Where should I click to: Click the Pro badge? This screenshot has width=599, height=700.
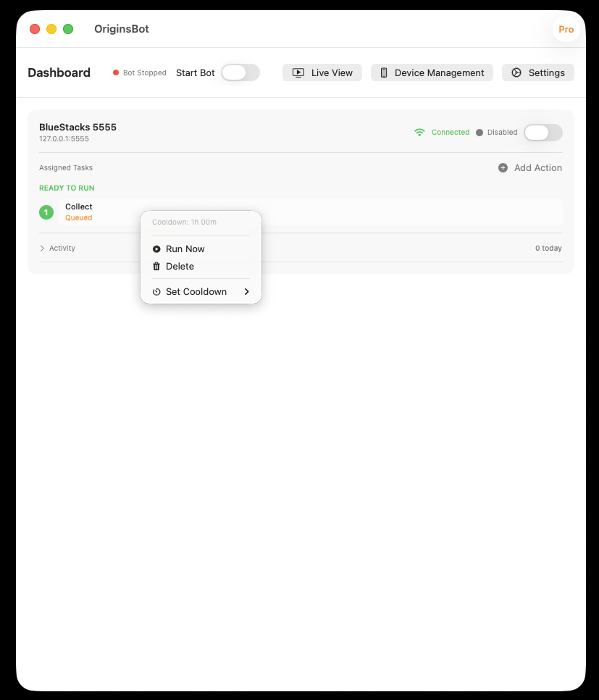[566, 30]
